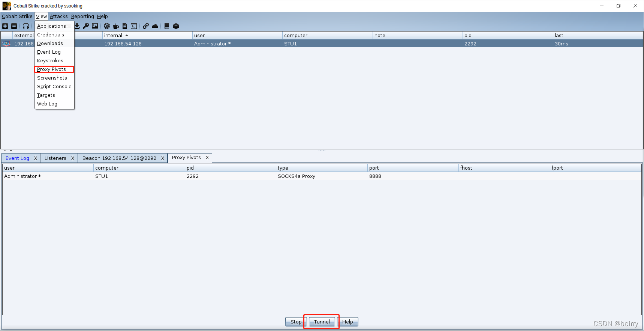Sort sessions by the top computer column header
This screenshot has width=644, height=331.
(x=328, y=35)
